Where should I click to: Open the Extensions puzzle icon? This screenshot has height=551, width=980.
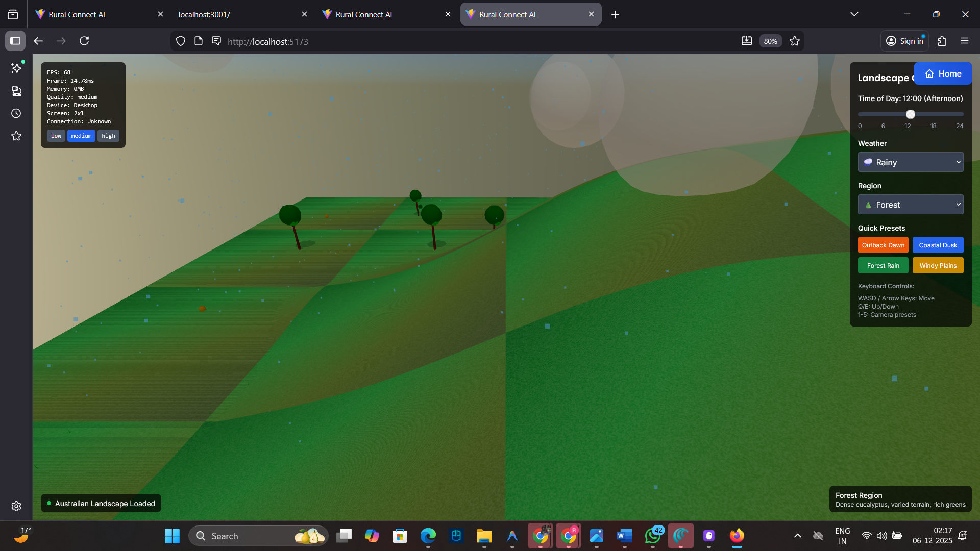(x=942, y=41)
